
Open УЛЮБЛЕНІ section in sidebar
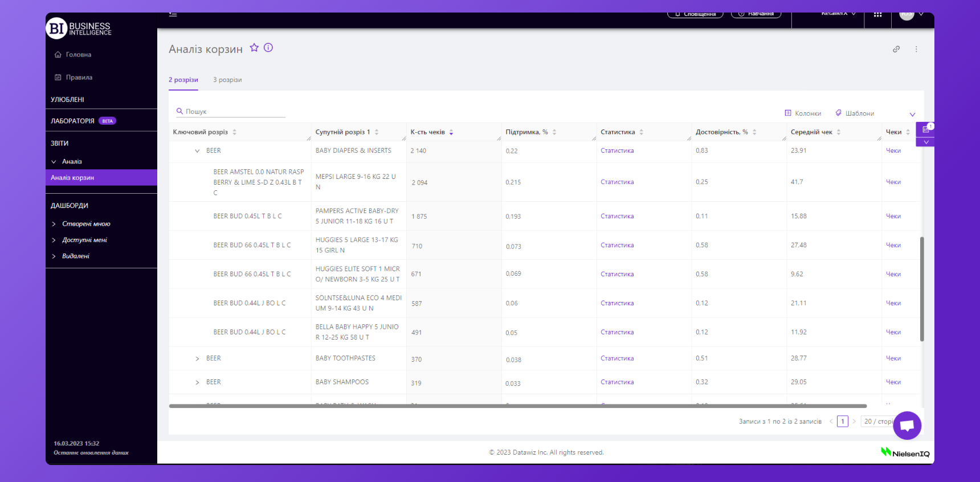67,100
